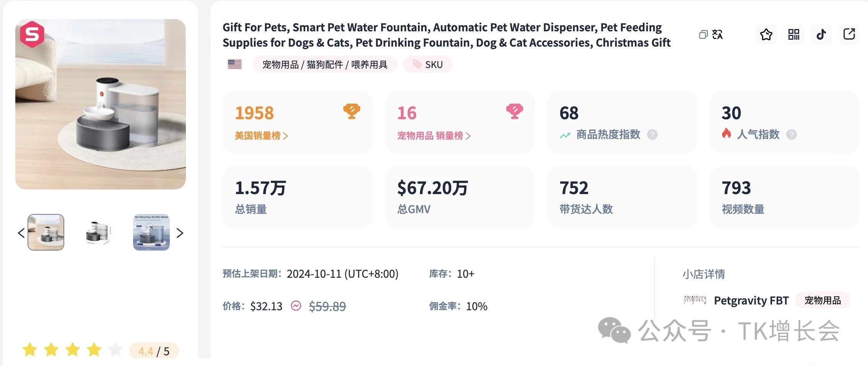Show previous product thumbnails arrow

[x=21, y=233]
